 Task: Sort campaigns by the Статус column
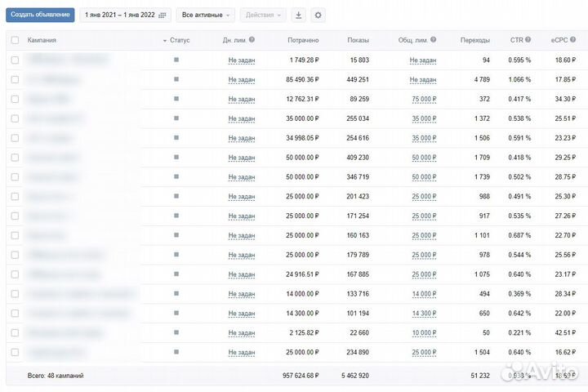(179, 40)
